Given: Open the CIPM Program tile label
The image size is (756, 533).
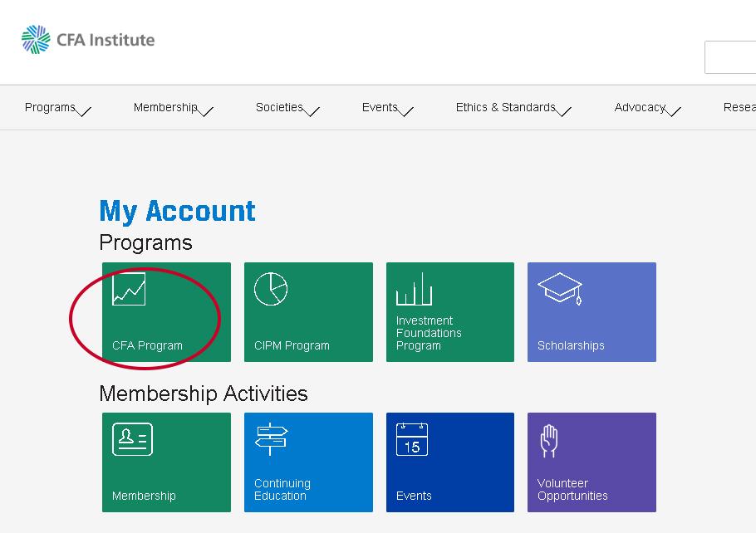Looking at the screenshot, I should [x=292, y=345].
